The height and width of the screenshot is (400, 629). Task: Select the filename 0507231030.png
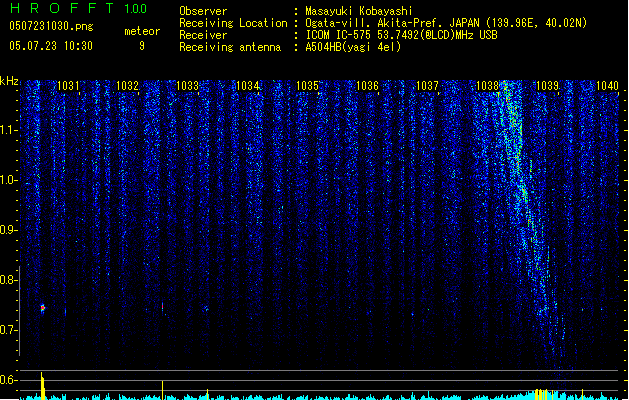point(51,26)
